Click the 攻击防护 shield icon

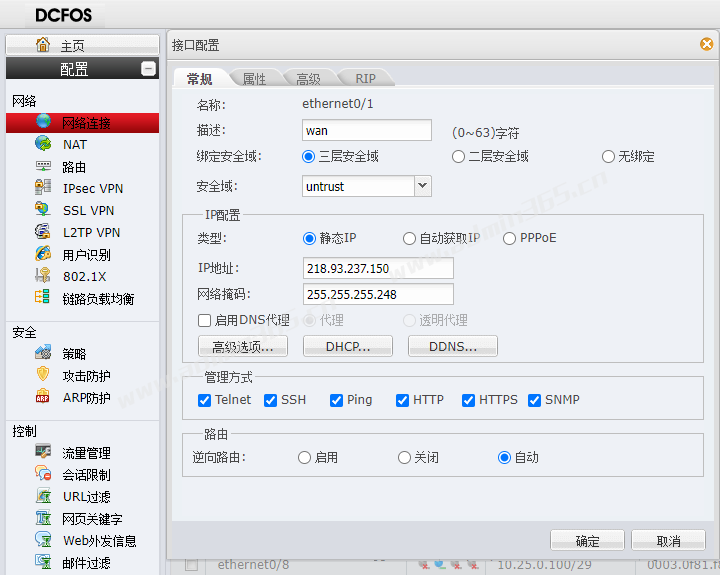pyautogui.click(x=43, y=374)
